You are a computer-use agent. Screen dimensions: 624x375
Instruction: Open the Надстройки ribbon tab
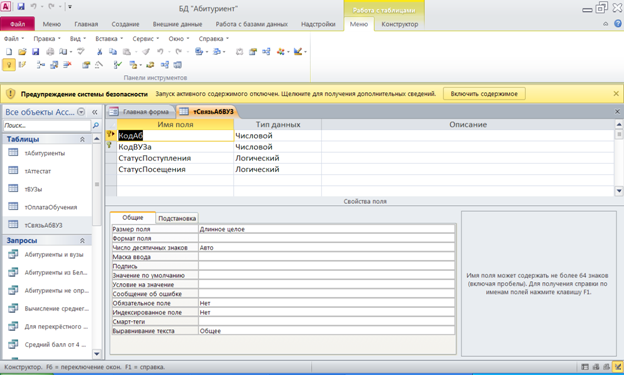tap(318, 24)
